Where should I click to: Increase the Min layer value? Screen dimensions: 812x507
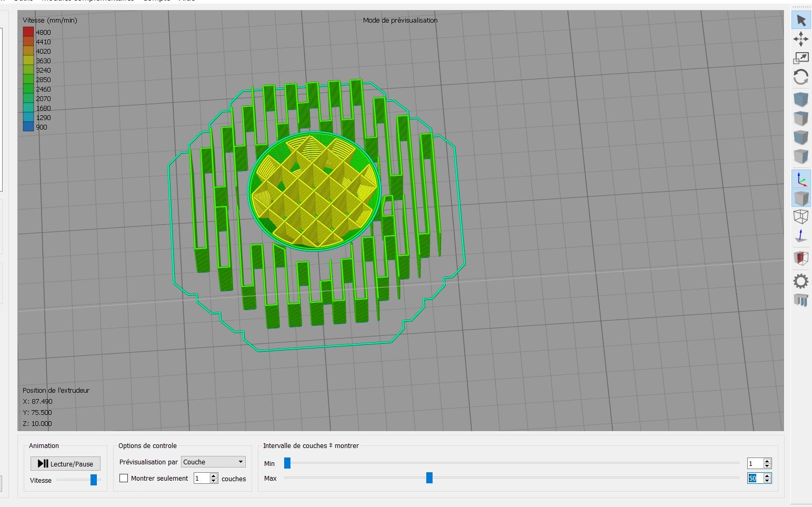pos(767,461)
